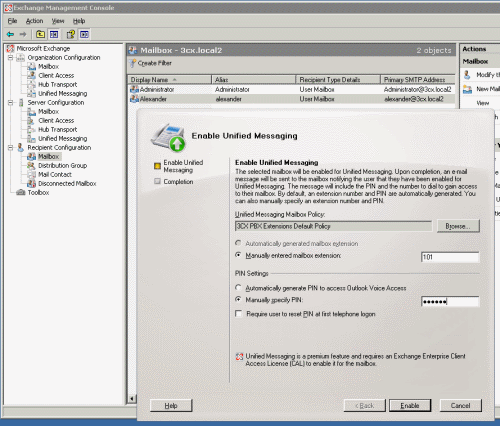Open the Action menu

34,21
